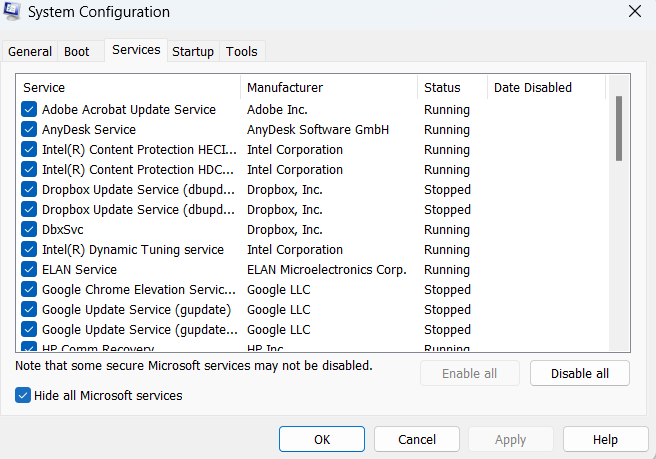Select the AnyDesk Software GmbH manufacturer cell

point(318,130)
